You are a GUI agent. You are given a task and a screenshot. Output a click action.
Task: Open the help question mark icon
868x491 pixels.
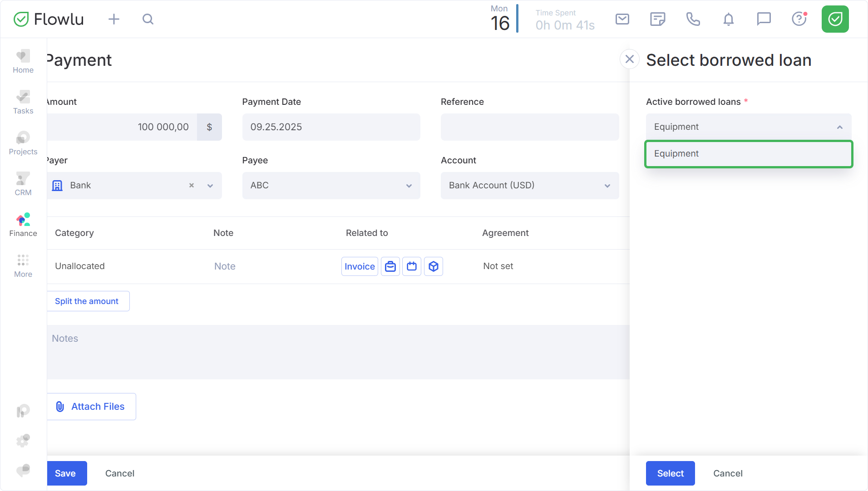[x=799, y=19]
